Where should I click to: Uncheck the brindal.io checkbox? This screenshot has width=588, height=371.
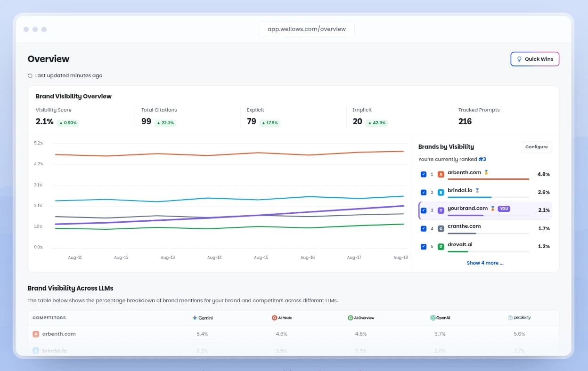tap(423, 192)
